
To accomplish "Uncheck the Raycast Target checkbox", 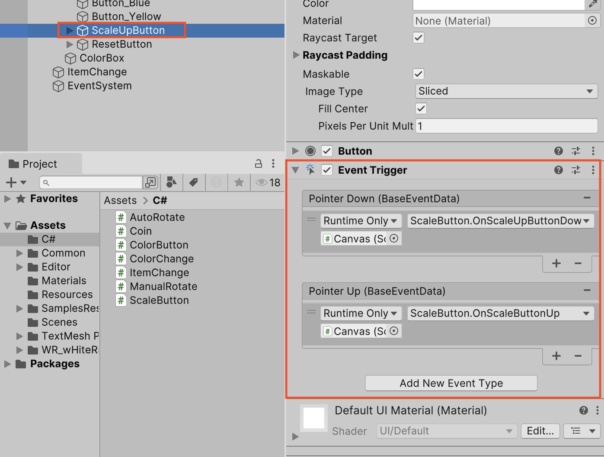I will [419, 38].
